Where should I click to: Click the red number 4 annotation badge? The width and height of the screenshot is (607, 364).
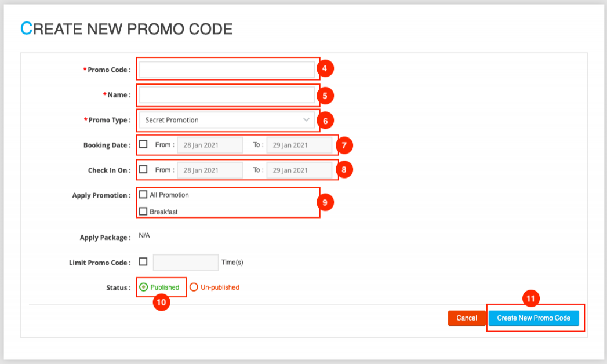pyautogui.click(x=325, y=69)
